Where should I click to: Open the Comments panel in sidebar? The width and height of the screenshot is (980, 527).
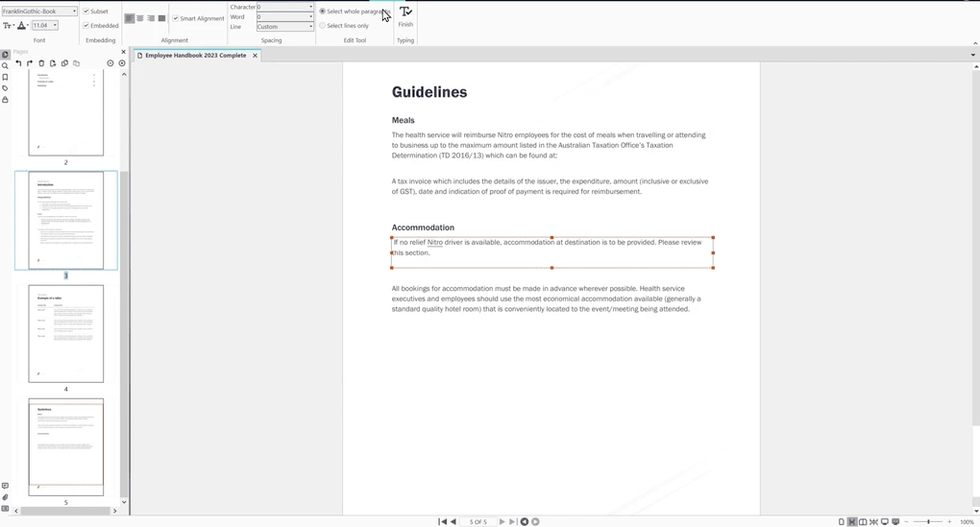5,486
